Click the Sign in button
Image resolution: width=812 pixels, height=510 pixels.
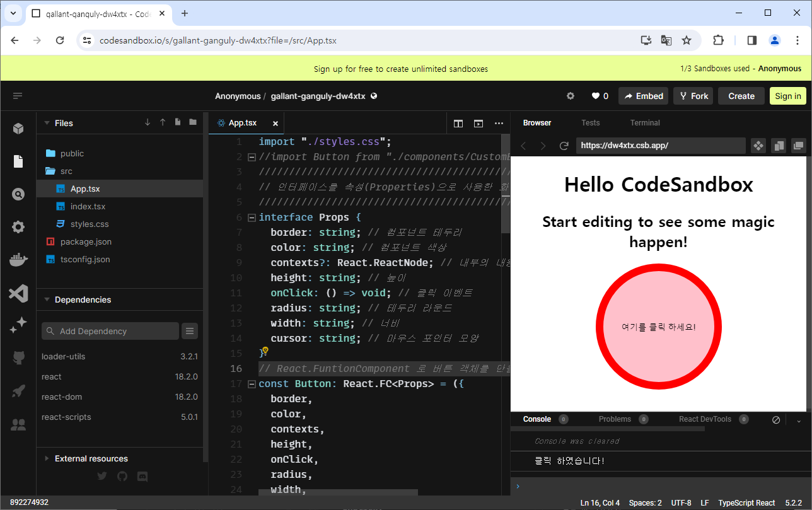coord(788,96)
